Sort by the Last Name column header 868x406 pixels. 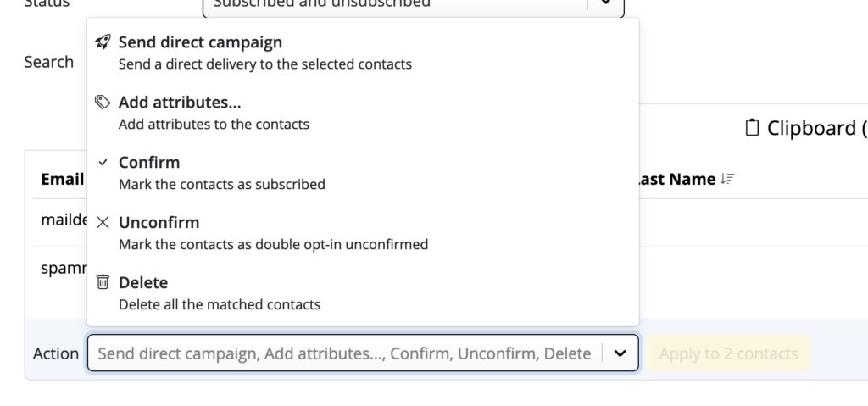pyautogui.click(x=676, y=179)
